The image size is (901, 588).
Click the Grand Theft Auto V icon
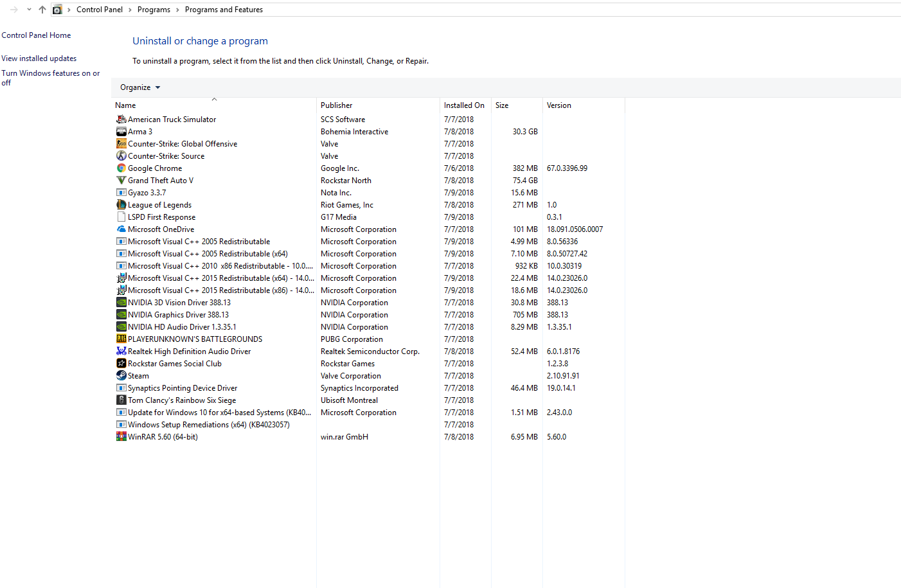pos(121,180)
